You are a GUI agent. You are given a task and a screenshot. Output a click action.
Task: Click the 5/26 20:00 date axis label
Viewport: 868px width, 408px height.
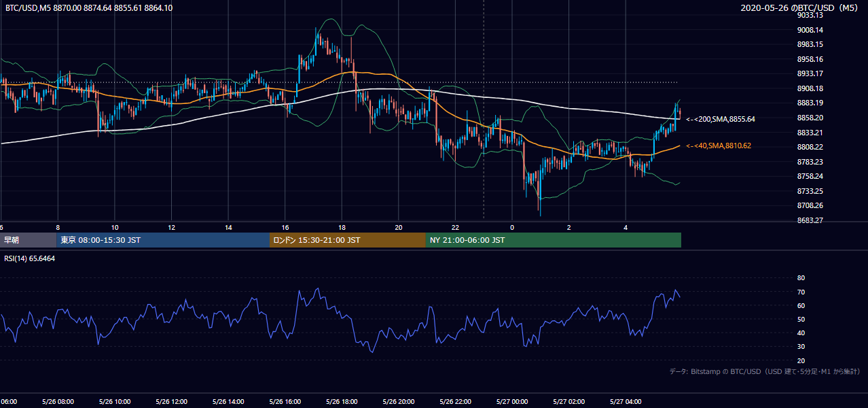(399, 402)
